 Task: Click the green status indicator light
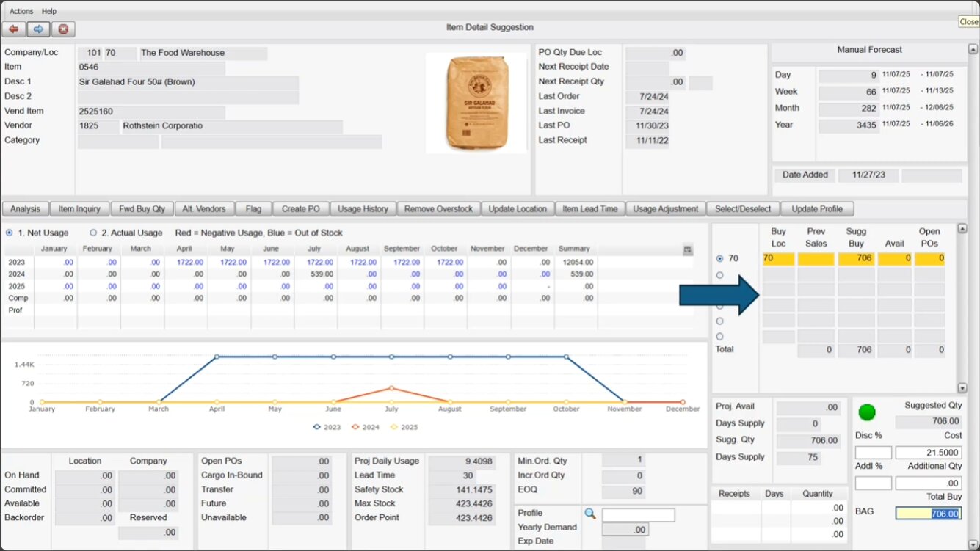[x=867, y=412]
